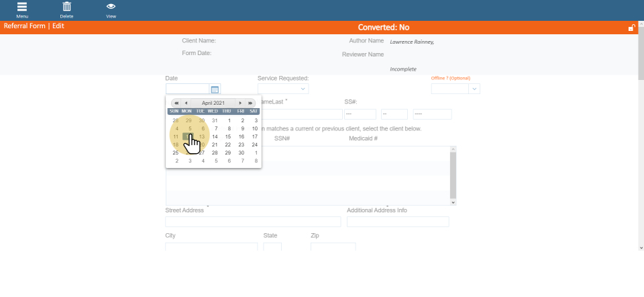Pick April 30 in the calendar
The height and width of the screenshot is (297, 644).
241,153
